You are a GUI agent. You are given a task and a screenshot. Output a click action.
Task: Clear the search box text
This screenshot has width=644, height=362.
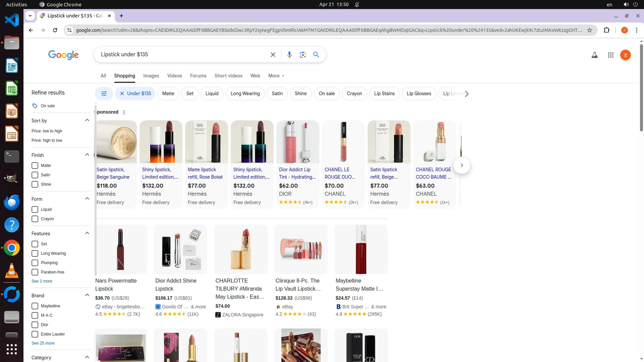click(273, 55)
